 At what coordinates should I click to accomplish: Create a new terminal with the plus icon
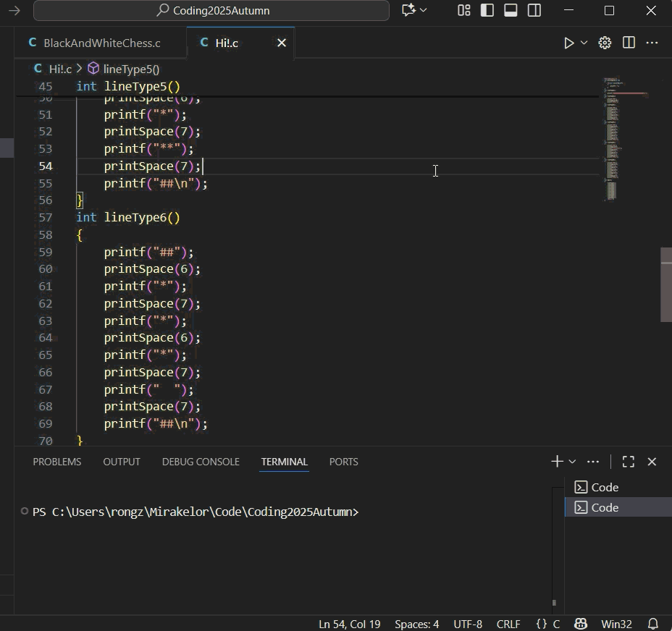[x=556, y=462]
